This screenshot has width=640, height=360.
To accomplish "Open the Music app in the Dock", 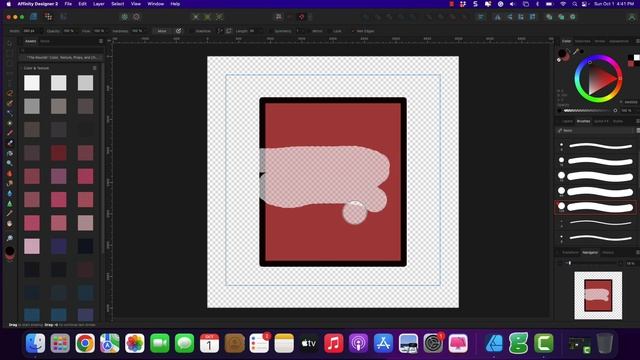I will (333, 343).
